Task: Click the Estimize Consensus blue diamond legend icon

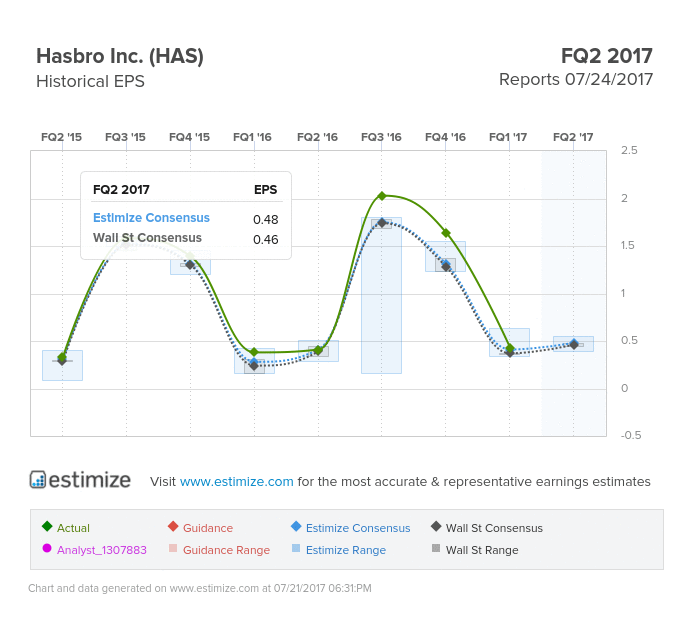Action: tap(296, 526)
